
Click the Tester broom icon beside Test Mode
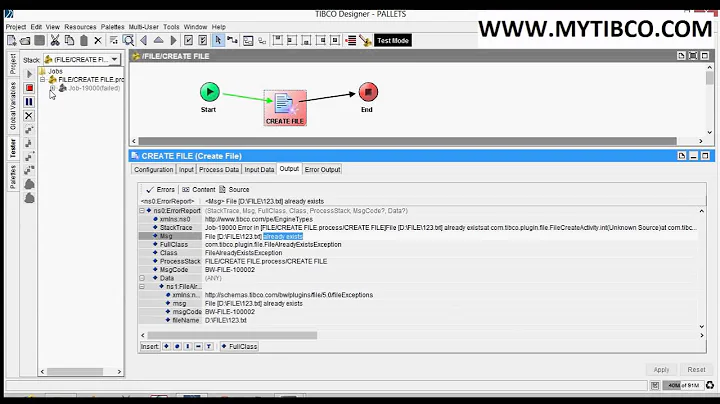pyautogui.click(x=366, y=40)
